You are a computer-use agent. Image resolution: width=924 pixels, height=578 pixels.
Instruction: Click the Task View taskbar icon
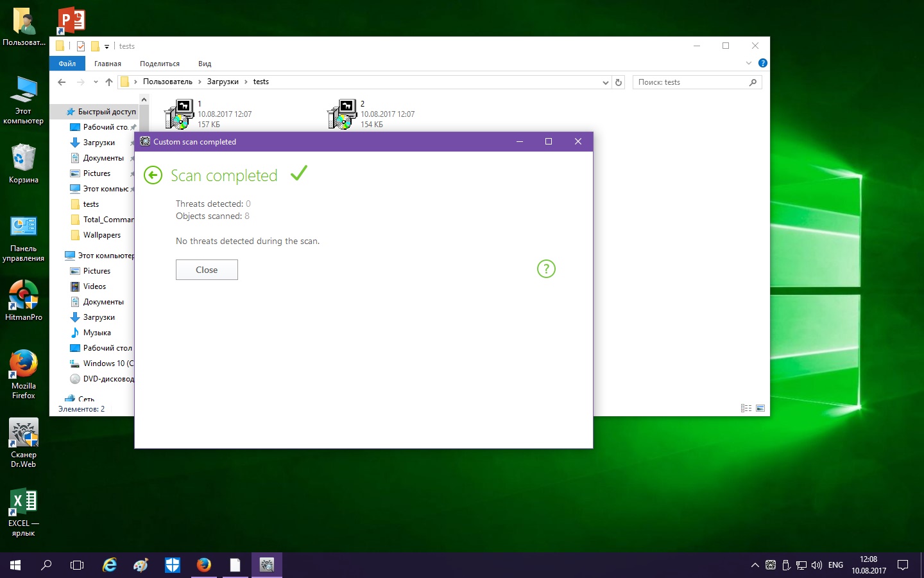click(x=77, y=565)
